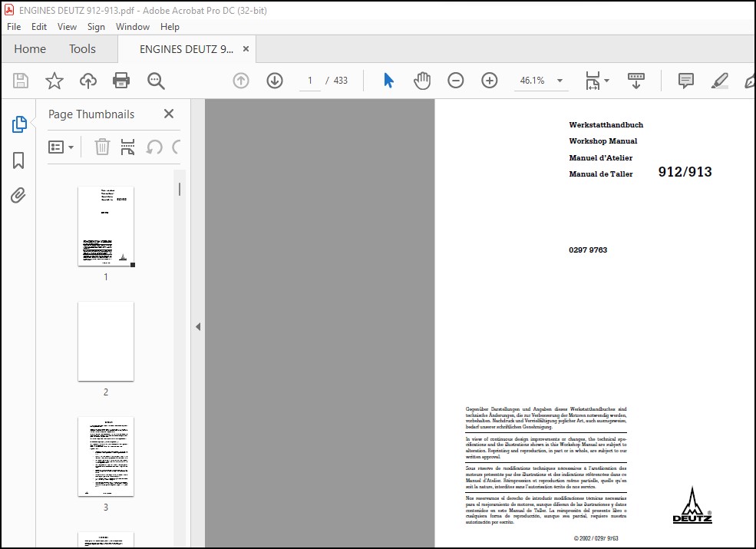
Task: Activate the Hand pan tool
Action: [422, 81]
